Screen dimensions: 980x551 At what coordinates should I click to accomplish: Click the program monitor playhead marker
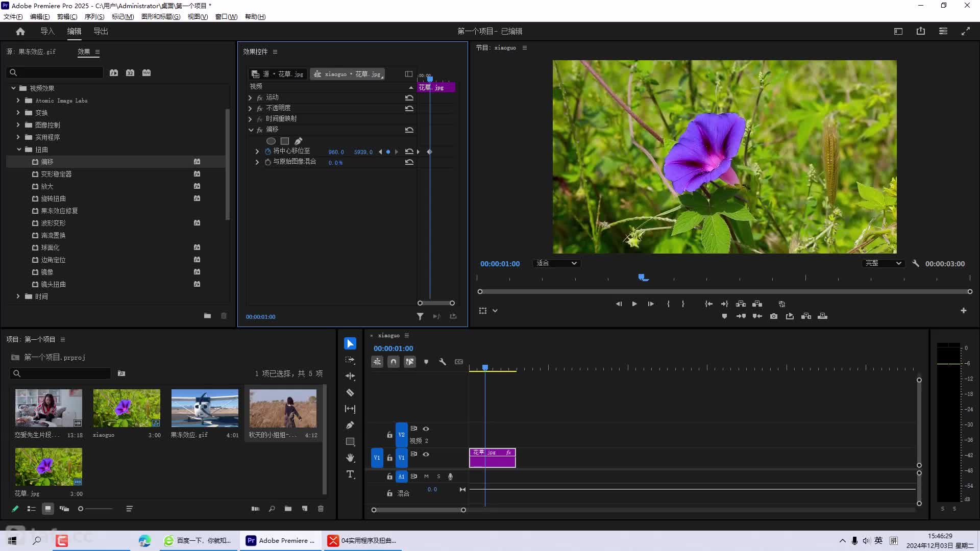[x=642, y=277]
